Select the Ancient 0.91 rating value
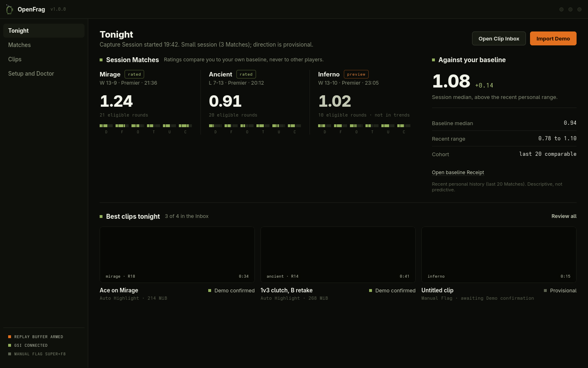The height and width of the screenshot is (368, 588). point(225,101)
